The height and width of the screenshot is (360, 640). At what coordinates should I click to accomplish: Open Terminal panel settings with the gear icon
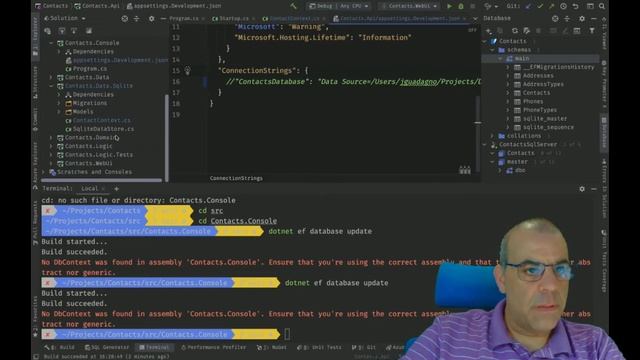click(582, 189)
